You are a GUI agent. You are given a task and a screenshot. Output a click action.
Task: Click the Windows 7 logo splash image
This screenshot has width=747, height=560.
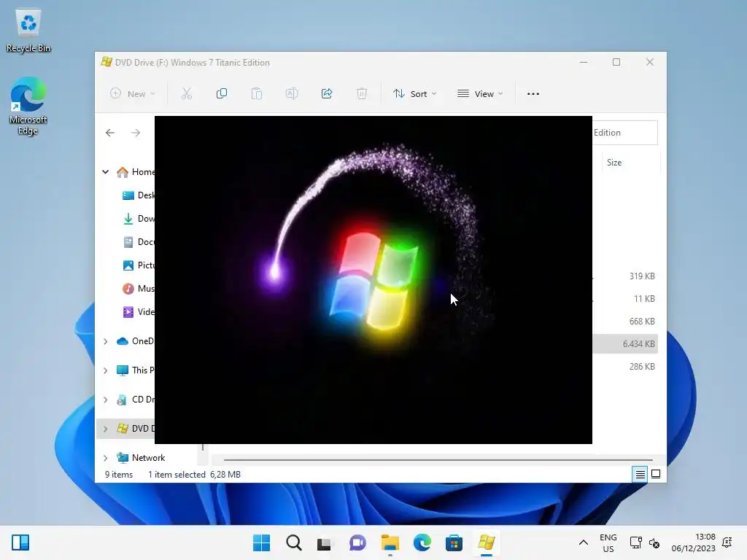[373, 280]
